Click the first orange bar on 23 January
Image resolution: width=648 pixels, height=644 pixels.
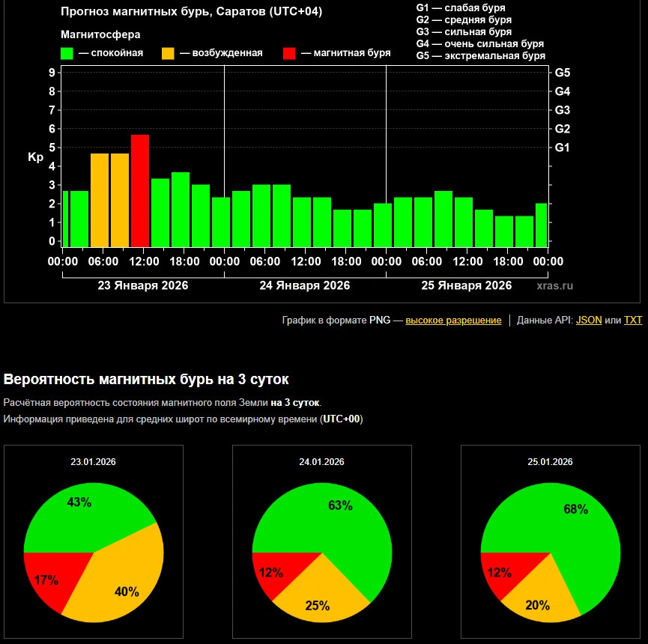coord(100,200)
